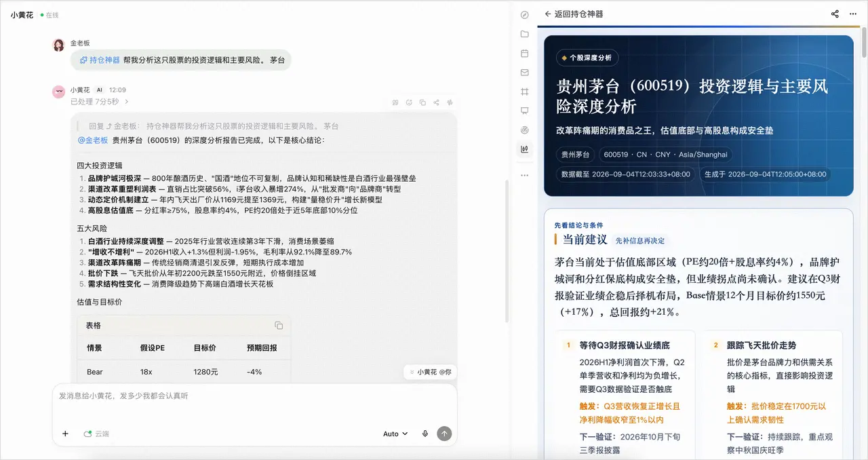Expand the 已处理 7分5秒 processing details
This screenshot has width=868, height=460.
100,102
